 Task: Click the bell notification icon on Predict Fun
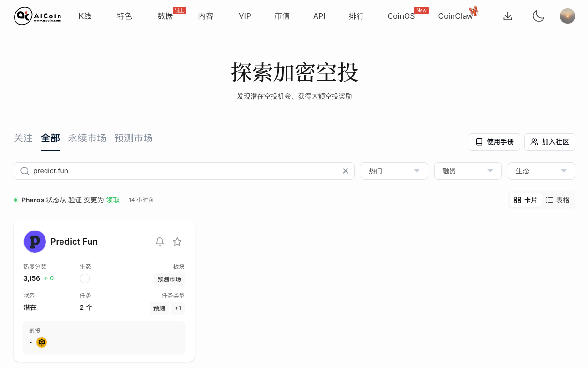tap(160, 242)
